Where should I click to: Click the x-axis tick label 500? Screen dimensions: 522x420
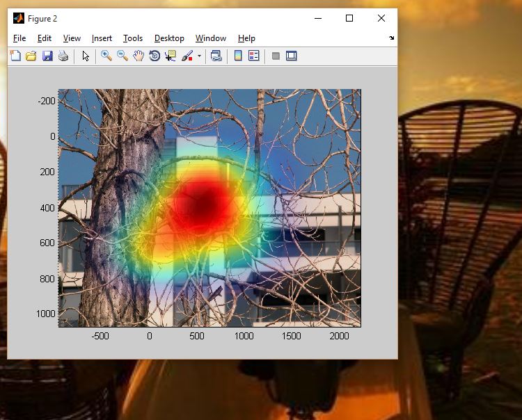197,336
